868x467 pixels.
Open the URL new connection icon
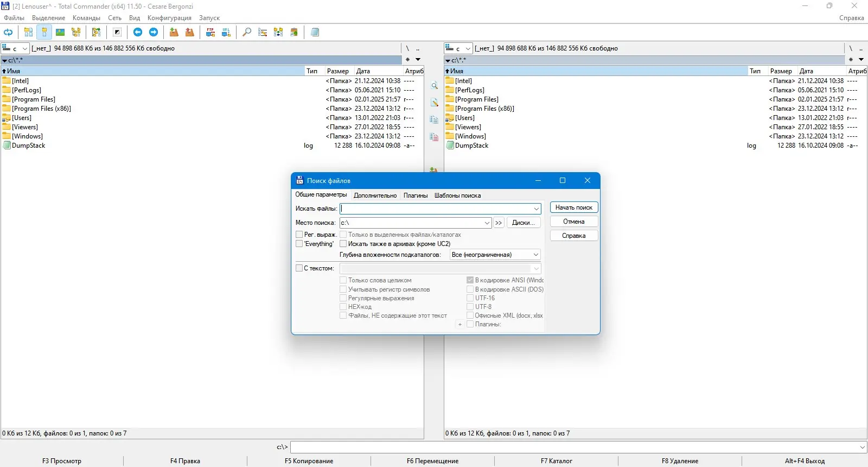[x=226, y=32]
